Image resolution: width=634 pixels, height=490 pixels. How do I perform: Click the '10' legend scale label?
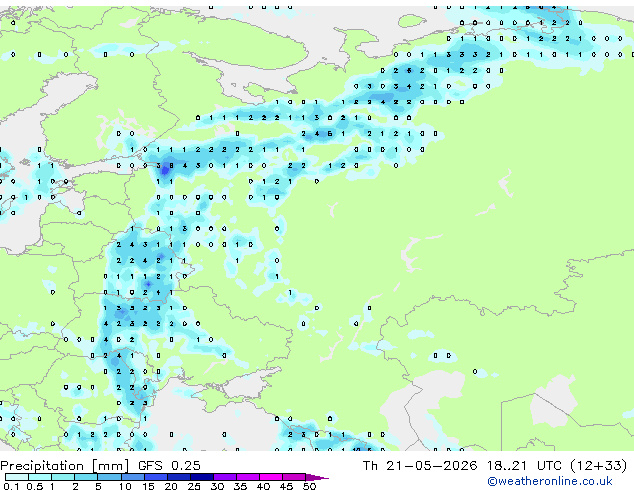[125, 486]
